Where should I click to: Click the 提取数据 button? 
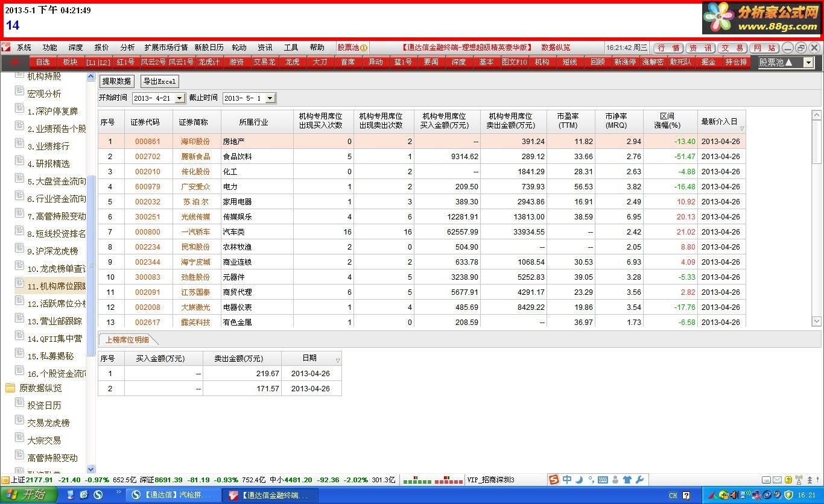[x=116, y=81]
